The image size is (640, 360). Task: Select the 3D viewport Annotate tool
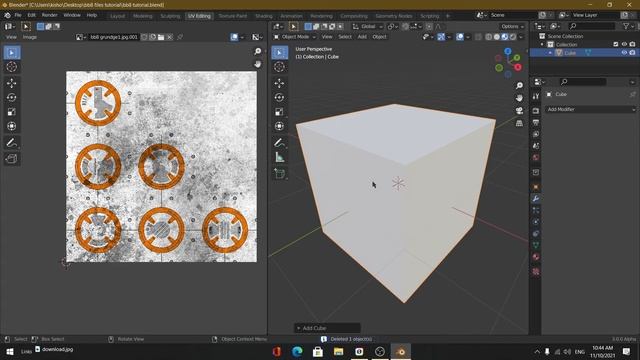pos(280,142)
